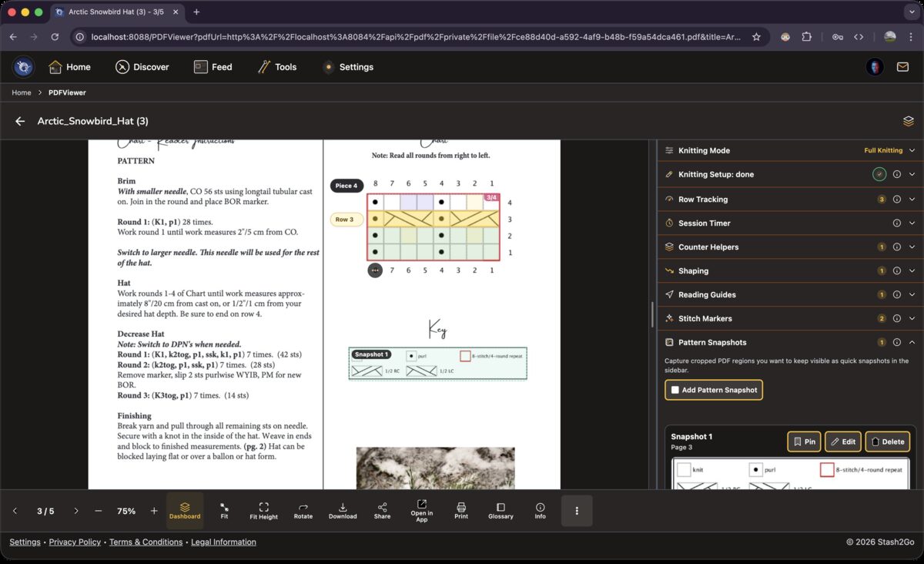Screen dimensions: 924x564
Task: Select the Dashboard icon in the toolbar
Action: [185, 510]
